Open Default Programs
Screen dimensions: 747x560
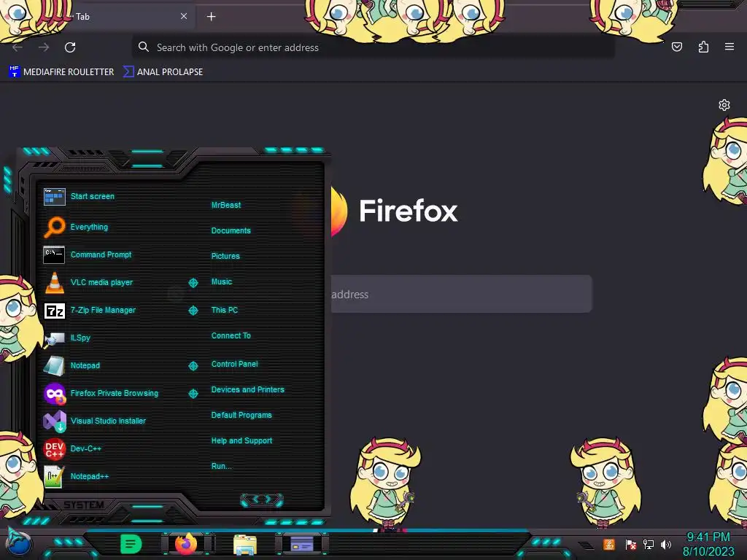241,415
